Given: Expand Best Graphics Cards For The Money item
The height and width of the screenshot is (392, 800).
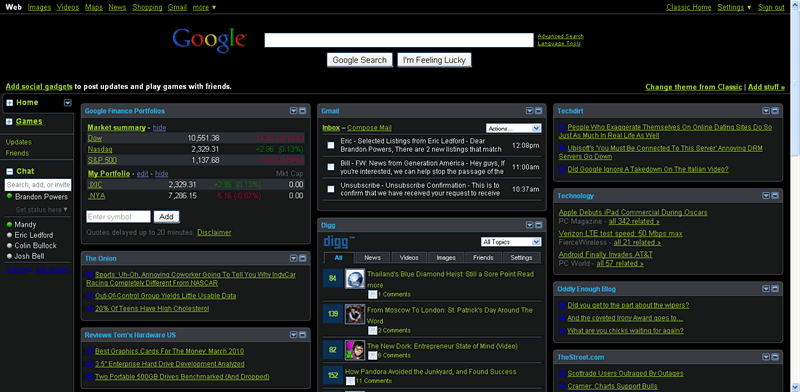Looking at the screenshot, I should click(89, 351).
